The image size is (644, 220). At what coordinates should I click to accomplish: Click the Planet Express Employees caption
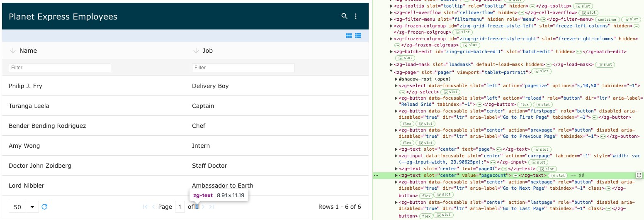pos(63,17)
